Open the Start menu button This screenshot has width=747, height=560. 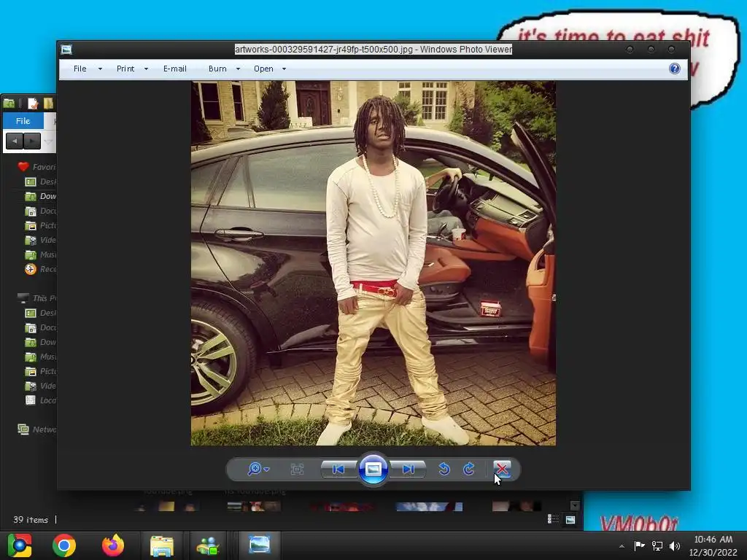[x=20, y=545]
